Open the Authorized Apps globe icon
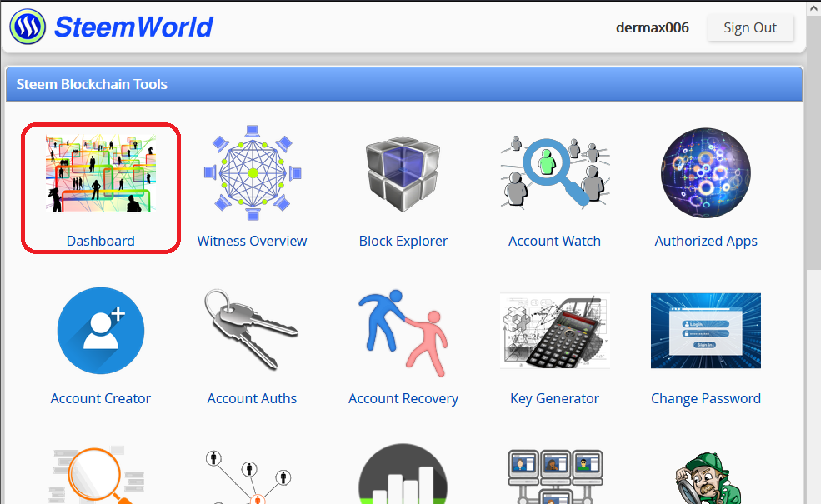 (x=706, y=173)
